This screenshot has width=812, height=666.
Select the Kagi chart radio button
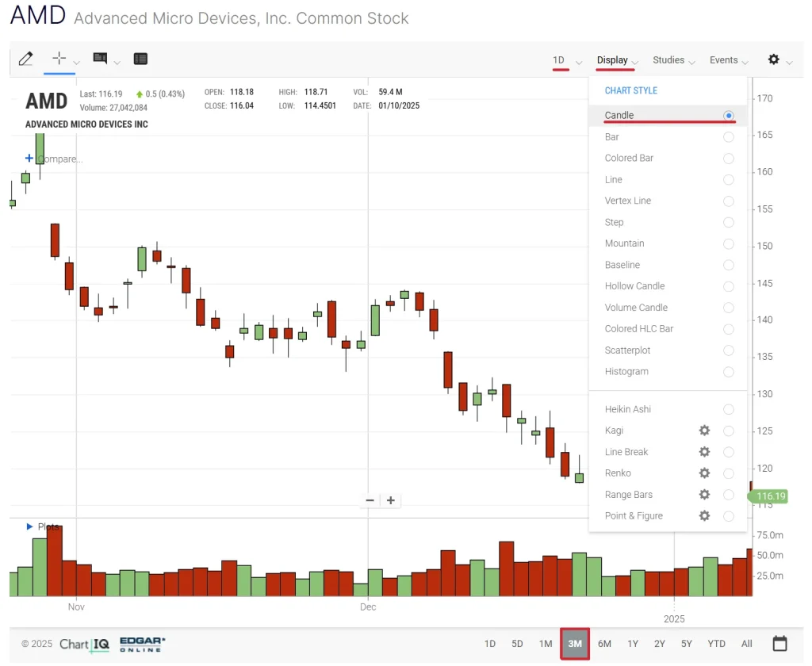[729, 431]
